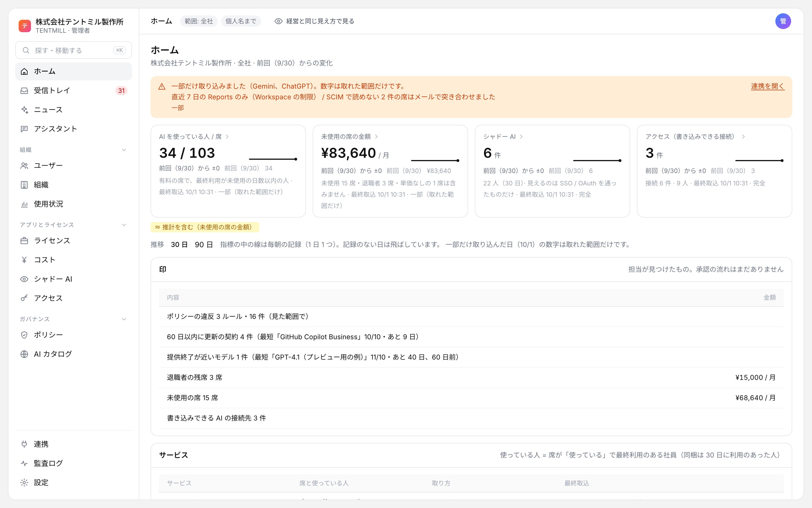Open the シャドー AI card chevron

[x=521, y=136]
